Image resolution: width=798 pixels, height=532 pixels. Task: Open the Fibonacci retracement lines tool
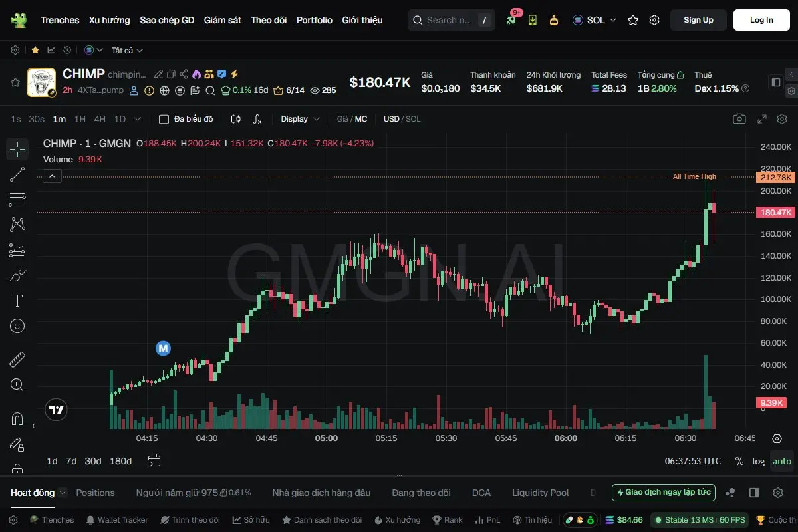17,199
